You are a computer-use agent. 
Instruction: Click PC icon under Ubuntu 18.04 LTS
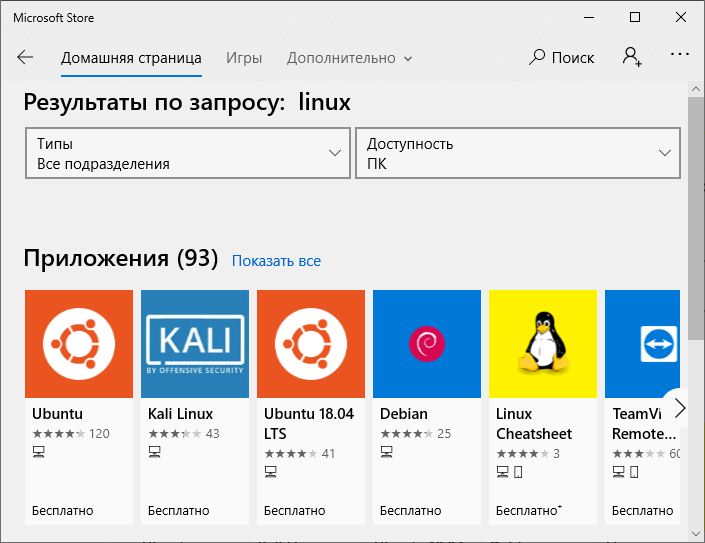(271, 472)
